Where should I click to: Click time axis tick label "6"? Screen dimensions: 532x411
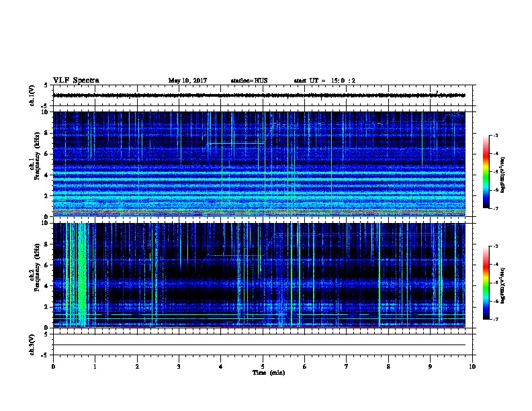[305, 367]
